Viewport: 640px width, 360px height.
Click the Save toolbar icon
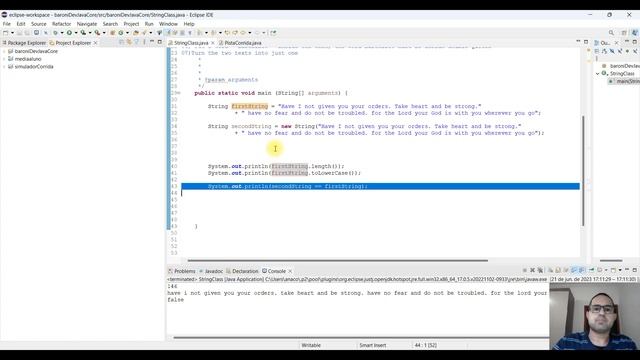click(x=19, y=33)
